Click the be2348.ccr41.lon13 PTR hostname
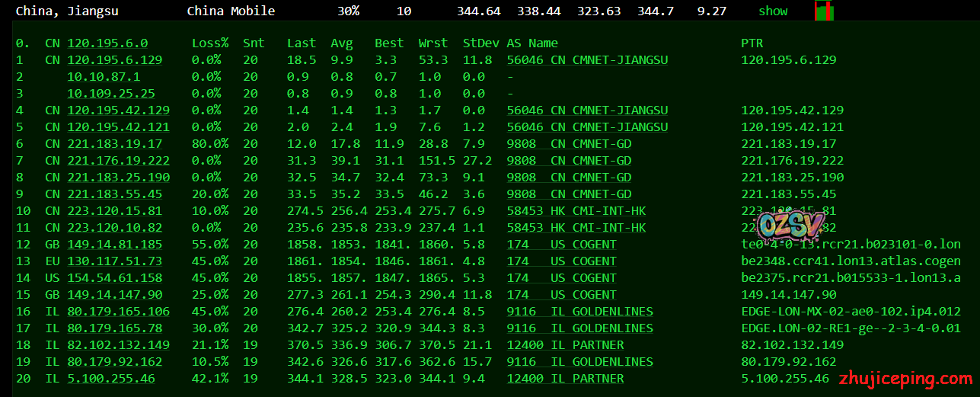 (x=851, y=261)
